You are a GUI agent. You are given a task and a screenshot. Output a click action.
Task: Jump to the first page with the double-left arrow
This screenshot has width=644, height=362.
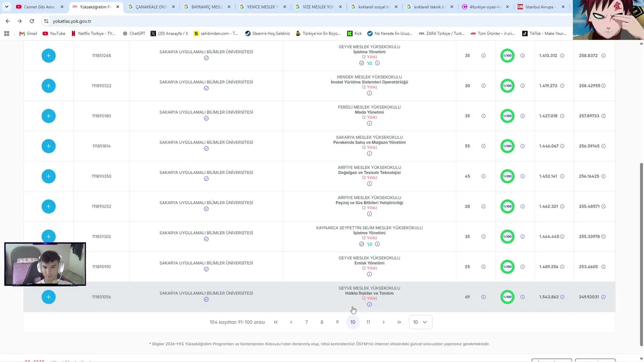click(x=276, y=322)
